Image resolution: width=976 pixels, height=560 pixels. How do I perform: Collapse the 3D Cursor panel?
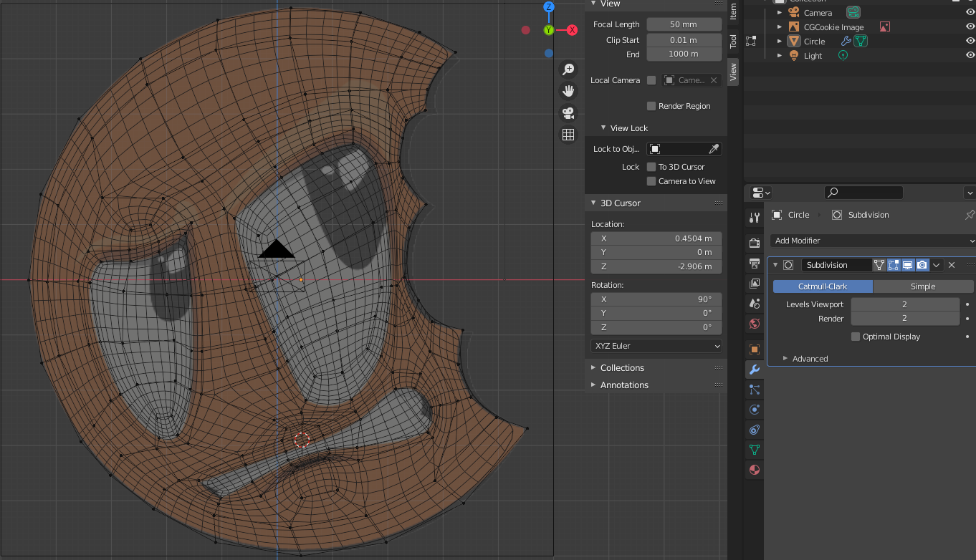pyautogui.click(x=593, y=203)
